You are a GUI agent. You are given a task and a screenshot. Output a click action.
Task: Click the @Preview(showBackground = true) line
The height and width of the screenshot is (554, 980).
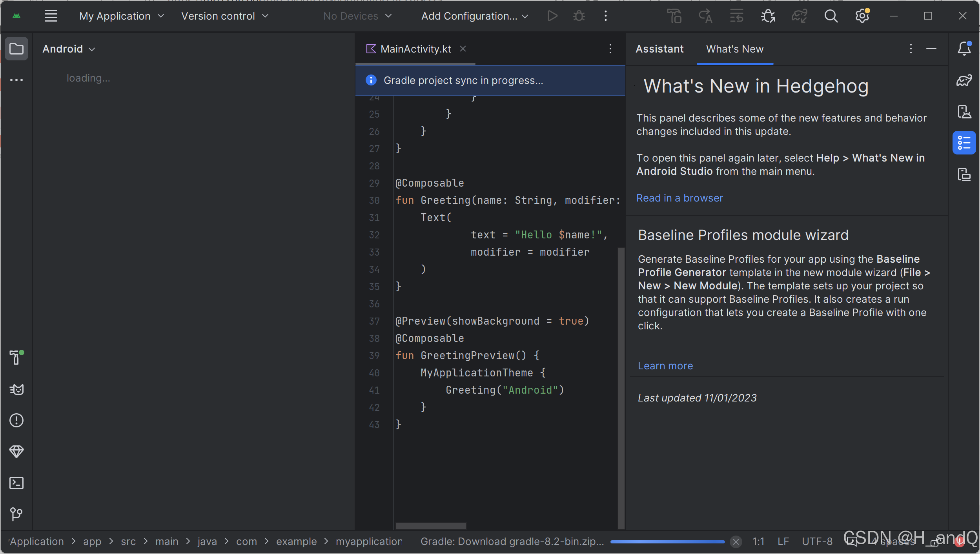[492, 321]
